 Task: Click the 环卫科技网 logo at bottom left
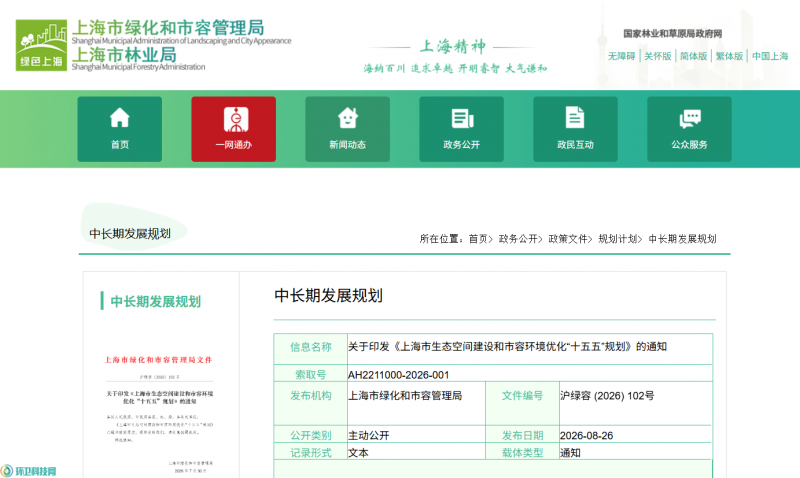click(29, 470)
